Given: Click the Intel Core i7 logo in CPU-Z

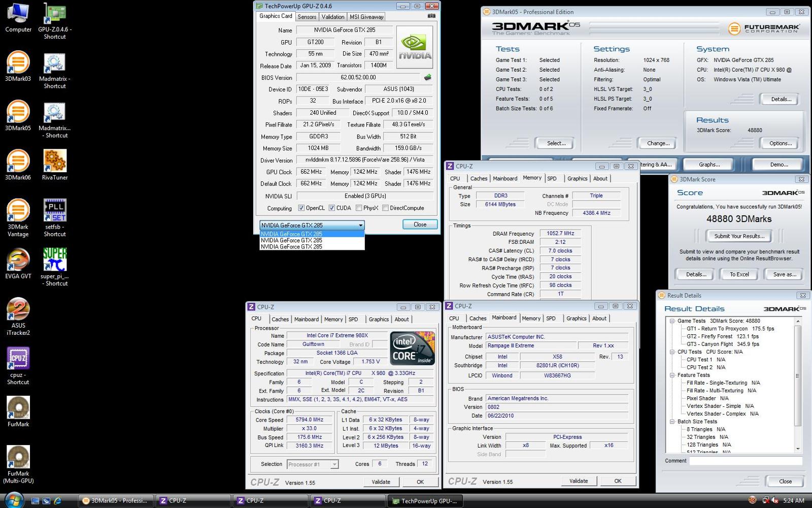Looking at the screenshot, I should click(412, 348).
